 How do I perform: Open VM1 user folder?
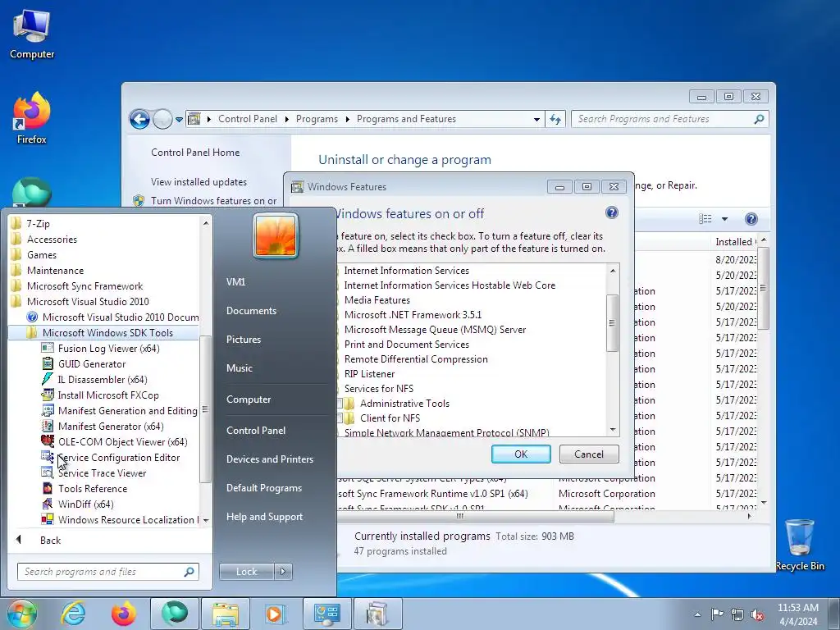pyautogui.click(x=235, y=282)
